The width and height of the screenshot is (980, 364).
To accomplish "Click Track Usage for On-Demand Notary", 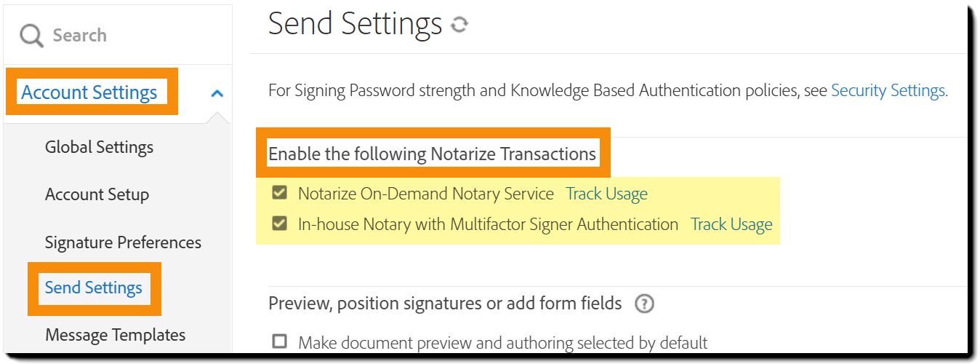I will pyautogui.click(x=606, y=194).
